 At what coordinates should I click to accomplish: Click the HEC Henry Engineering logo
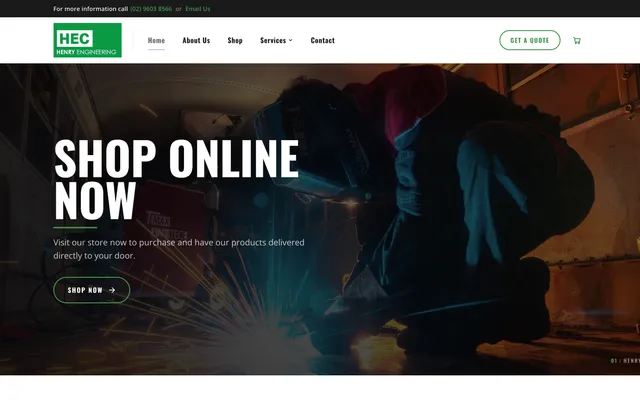pyautogui.click(x=87, y=40)
